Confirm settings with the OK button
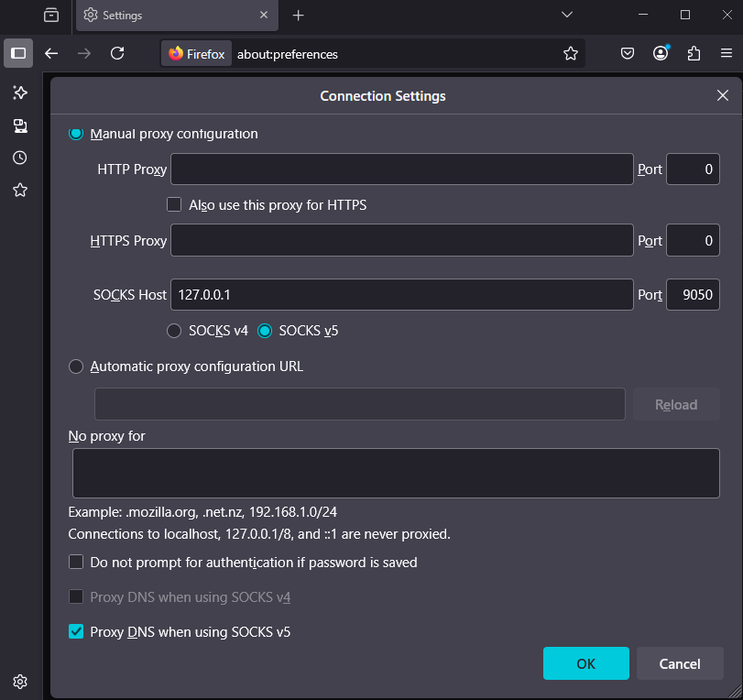 coord(585,663)
